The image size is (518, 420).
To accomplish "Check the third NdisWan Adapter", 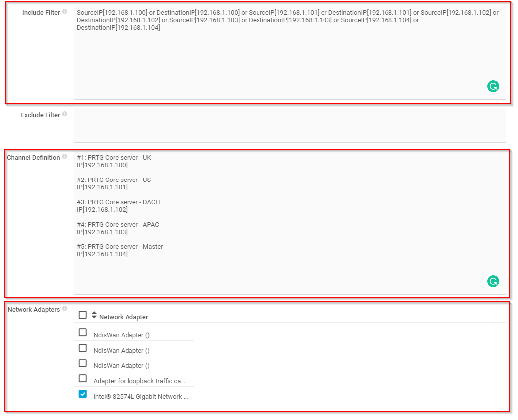I will 82,363.
